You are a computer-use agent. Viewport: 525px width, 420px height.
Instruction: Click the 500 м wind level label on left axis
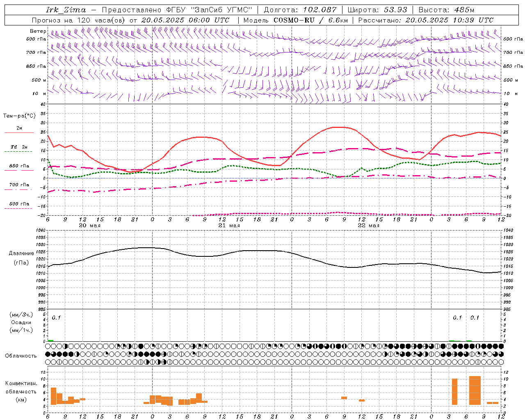39,80
